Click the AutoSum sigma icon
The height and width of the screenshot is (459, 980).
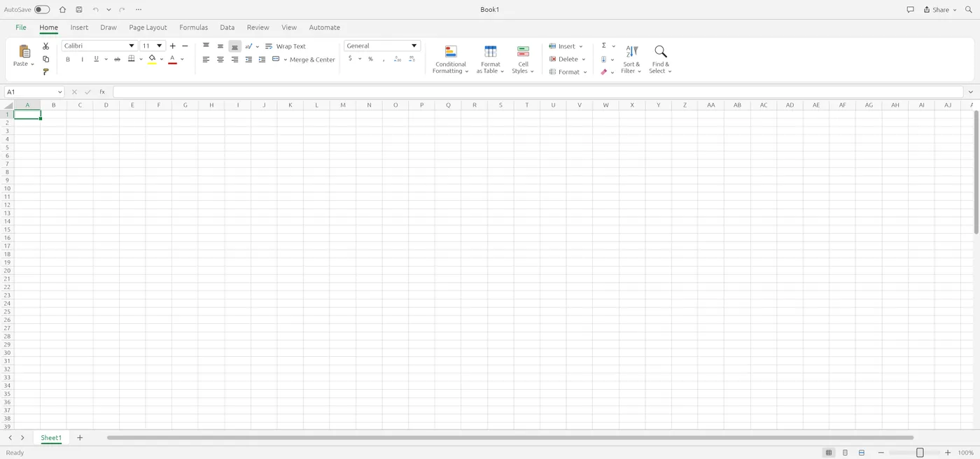click(604, 46)
